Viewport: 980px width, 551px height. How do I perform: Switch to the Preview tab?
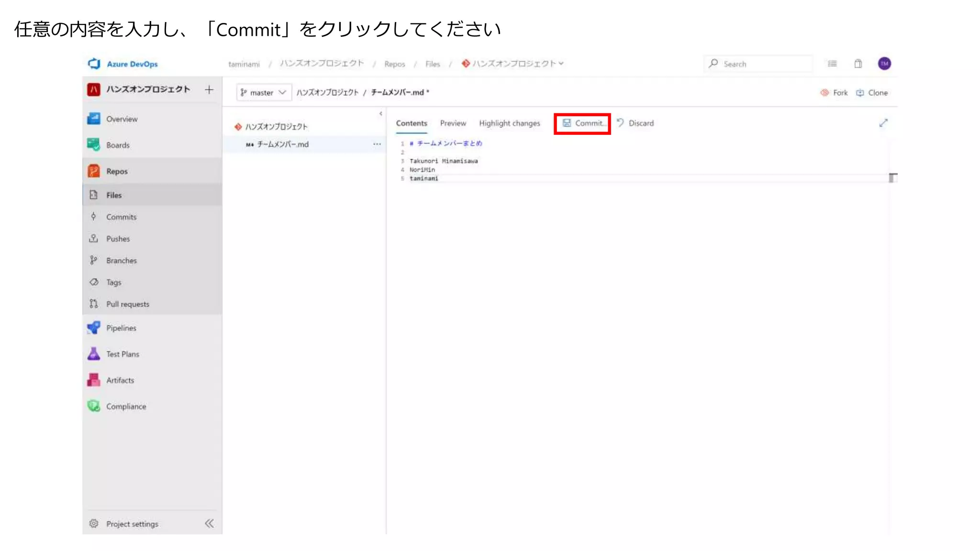[453, 123]
